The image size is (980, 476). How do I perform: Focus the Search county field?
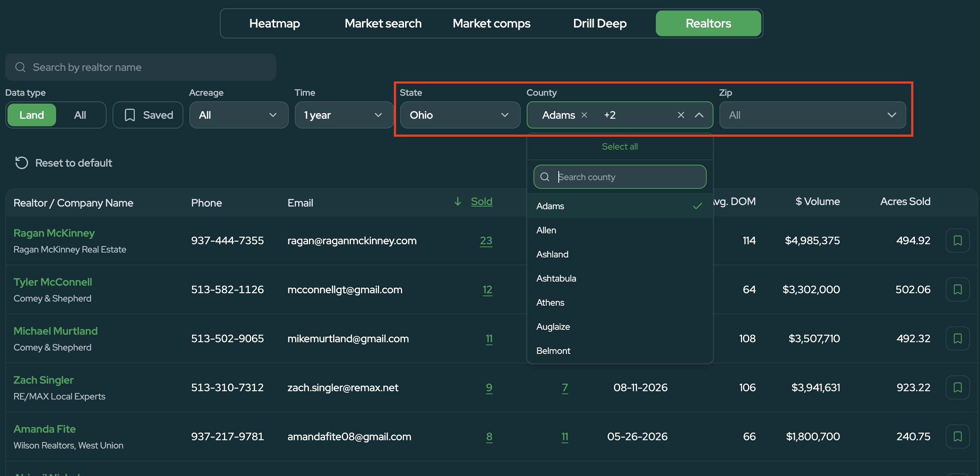620,177
